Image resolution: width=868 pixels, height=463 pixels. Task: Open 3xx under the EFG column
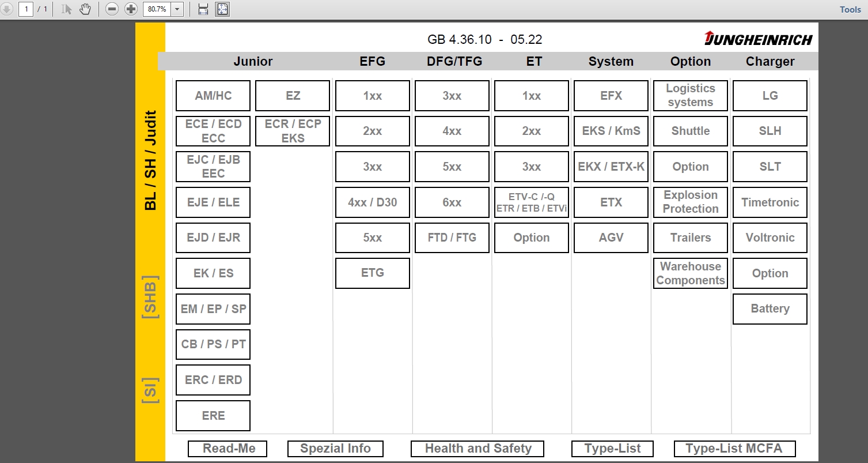373,167
